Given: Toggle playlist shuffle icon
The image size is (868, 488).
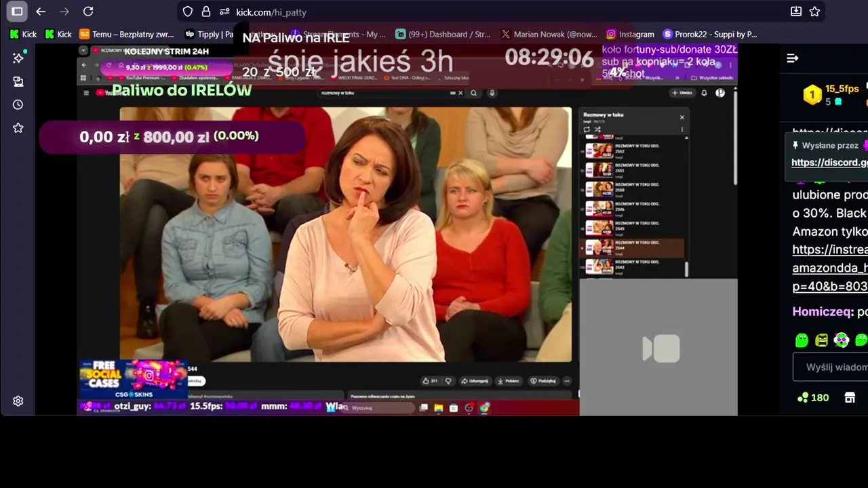Looking at the screenshot, I should [597, 129].
